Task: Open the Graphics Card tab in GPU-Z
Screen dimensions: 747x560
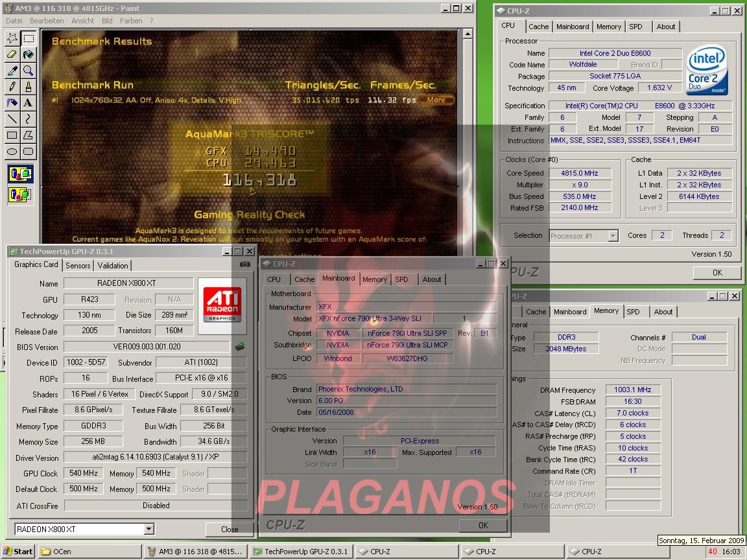Action: pyautogui.click(x=36, y=264)
